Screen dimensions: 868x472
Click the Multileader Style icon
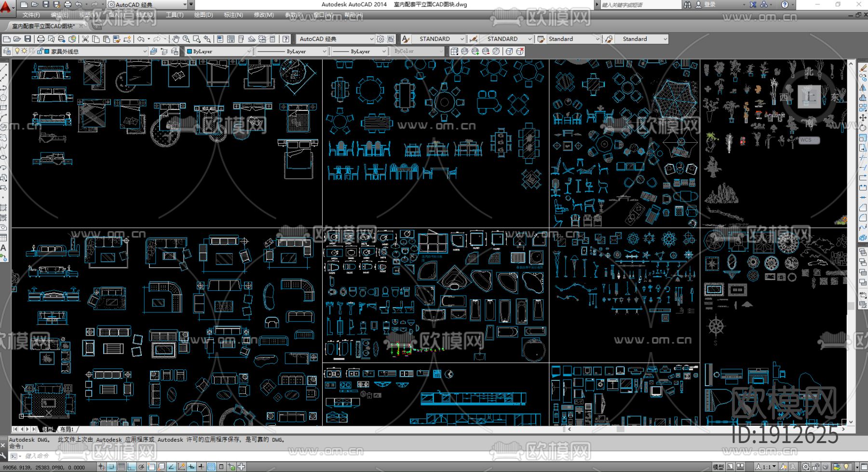coord(609,39)
